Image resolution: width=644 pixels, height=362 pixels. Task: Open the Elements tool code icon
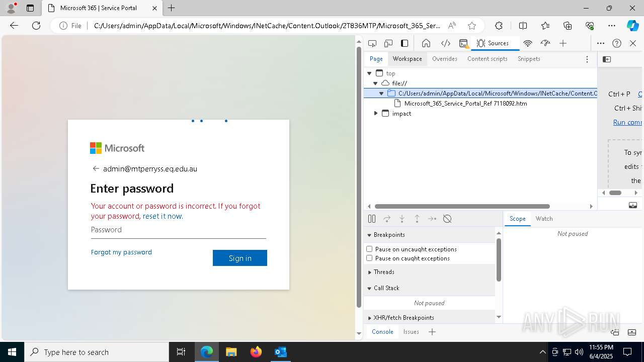click(x=445, y=43)
